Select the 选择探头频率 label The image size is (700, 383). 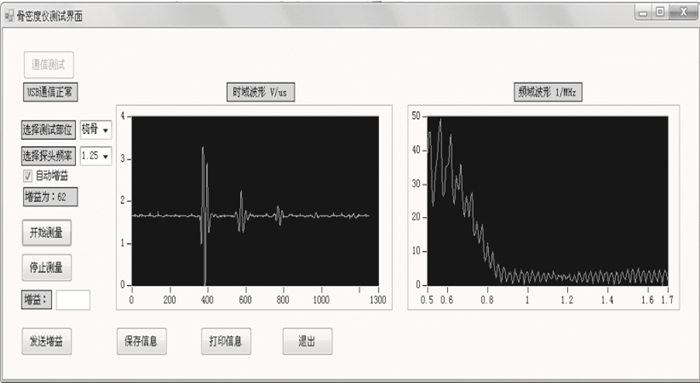[x=48, y=156]
